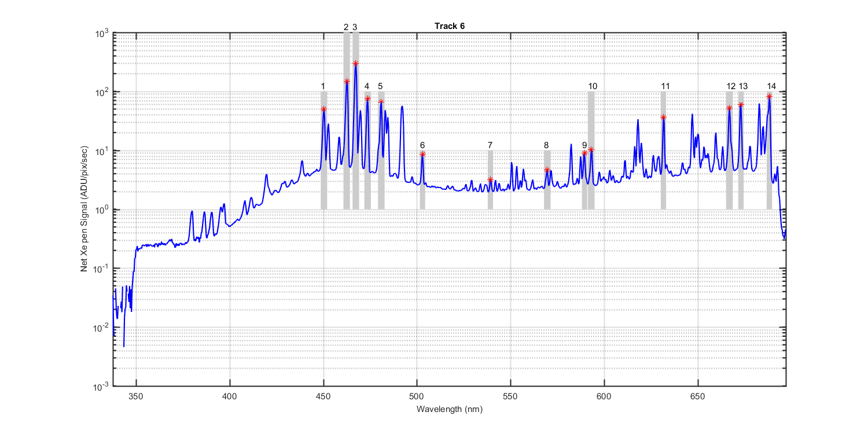Click the 350 x-axis tick label
This screenshot has width=868, height=434.
(x=136, y=397)
